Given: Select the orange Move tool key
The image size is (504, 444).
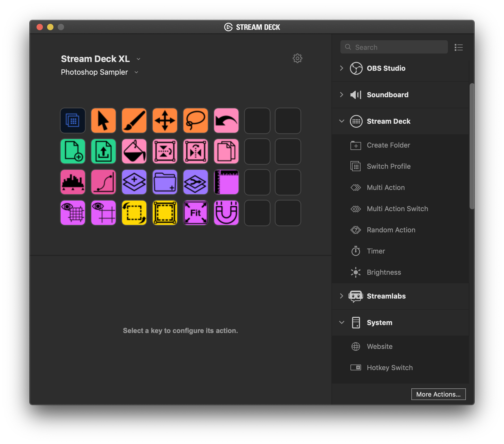Looking at the screenshot, I should tap(165, 121).
